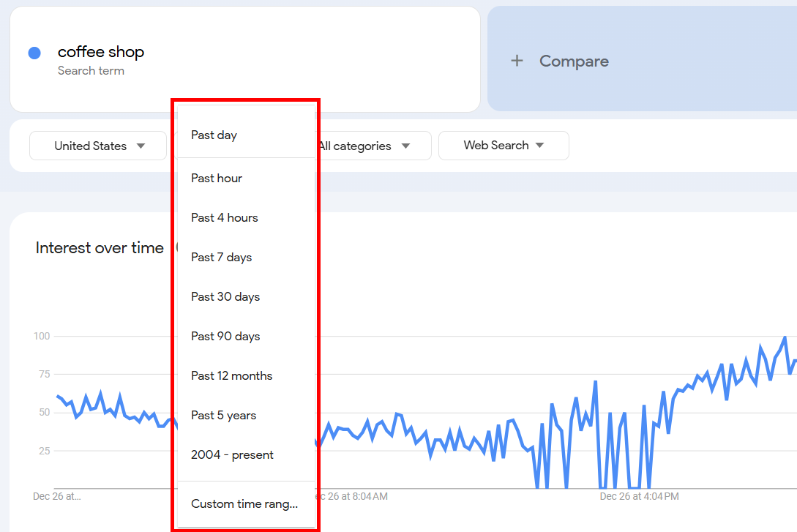This screenshot has height=532, width=797.
Task: Select the "2004 - present" option
Action: click(232, 454)
